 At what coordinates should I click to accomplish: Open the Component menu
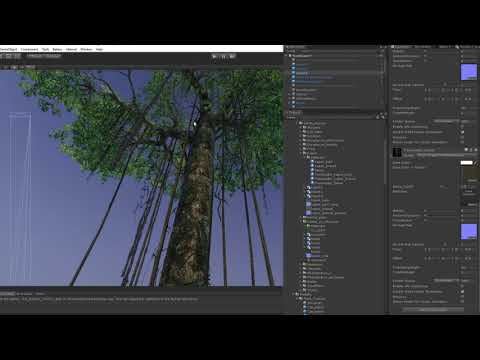pyautogui.click(x=29, y=49)
